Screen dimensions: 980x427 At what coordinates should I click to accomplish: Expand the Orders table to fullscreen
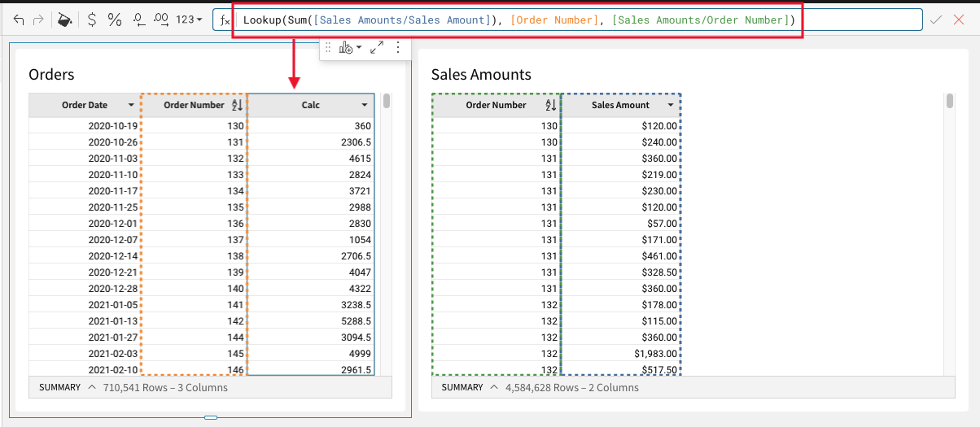pos(376,48)
